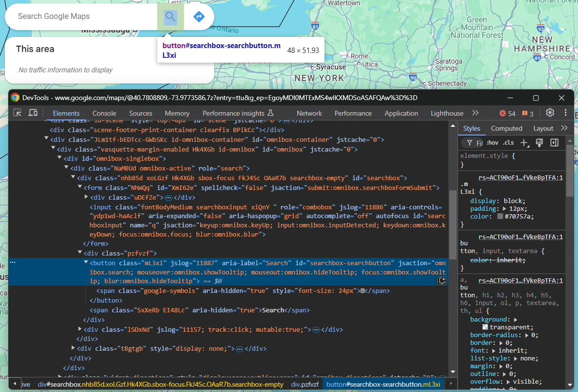This screenshot has width=578, height=392.
Task: Switch to the Sources tab
Action: 140,113
